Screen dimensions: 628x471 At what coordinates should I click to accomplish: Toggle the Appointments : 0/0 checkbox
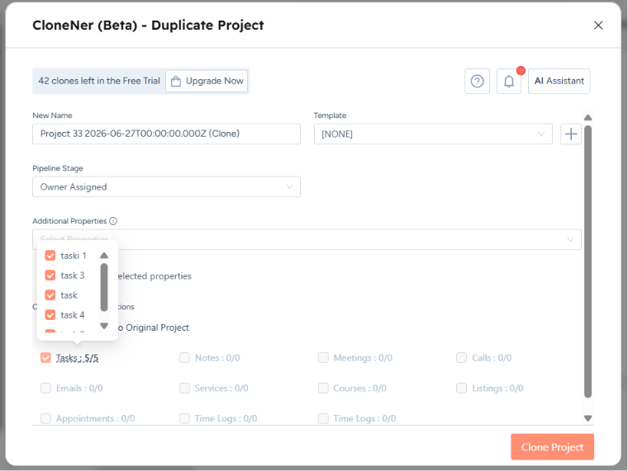[x=46, y=419]
